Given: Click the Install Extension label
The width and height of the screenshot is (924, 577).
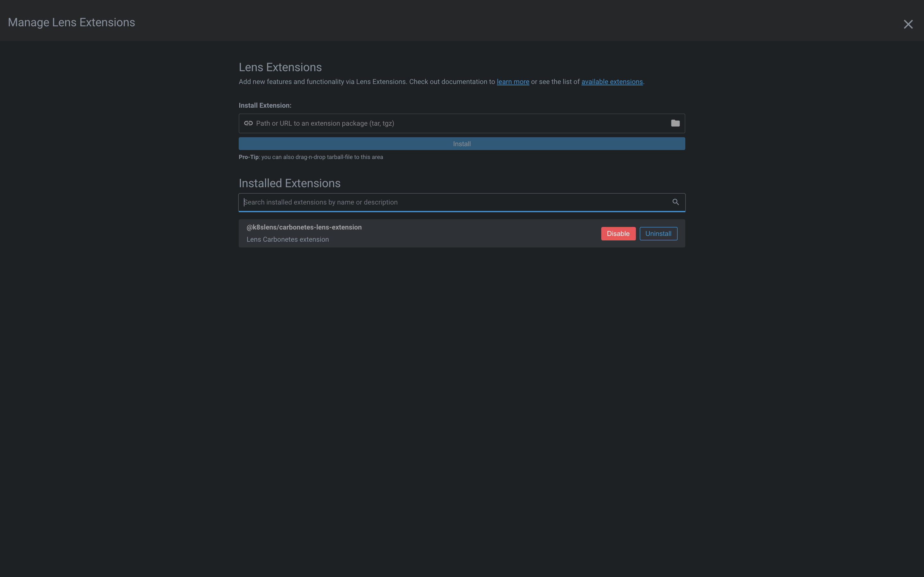Looking at the screenshot, I should (x=265, y=105).
